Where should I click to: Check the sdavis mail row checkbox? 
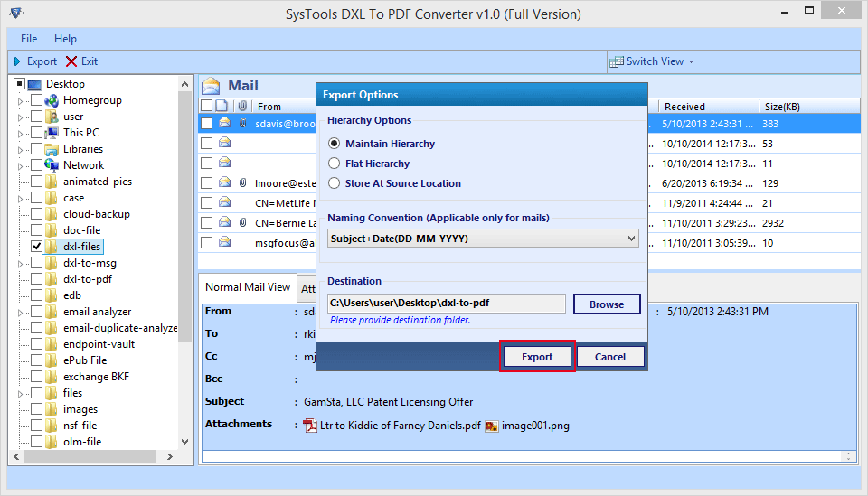coord(206,123)
